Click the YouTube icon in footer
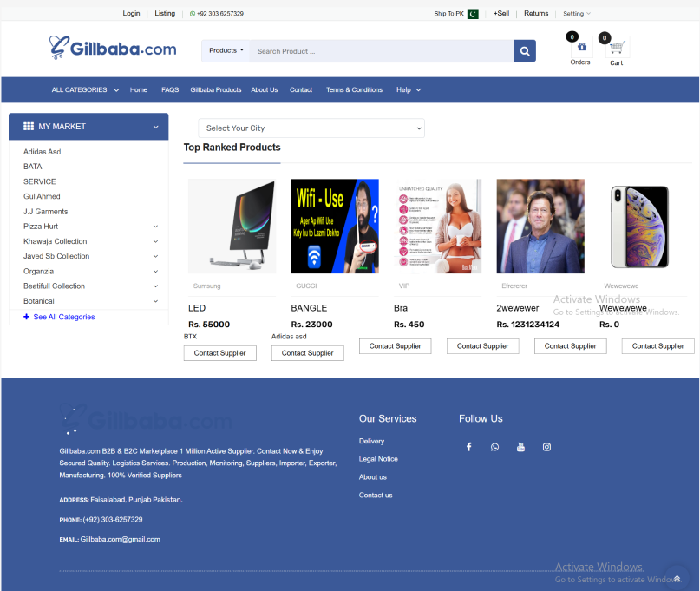 point(520,447)
